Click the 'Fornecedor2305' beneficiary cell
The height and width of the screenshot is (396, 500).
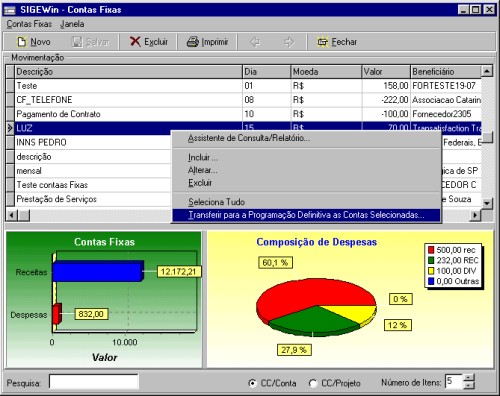click(x=446, y=114)
